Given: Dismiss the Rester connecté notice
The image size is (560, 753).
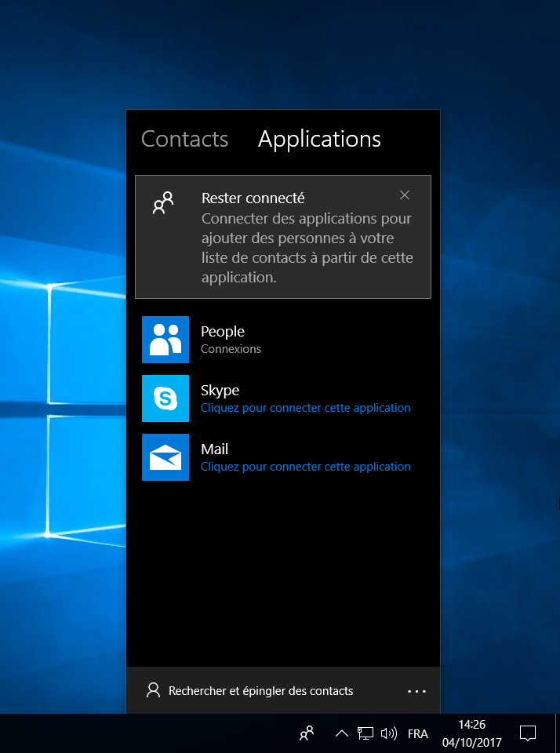Looking at the screenshot, I should pos(405,195).
